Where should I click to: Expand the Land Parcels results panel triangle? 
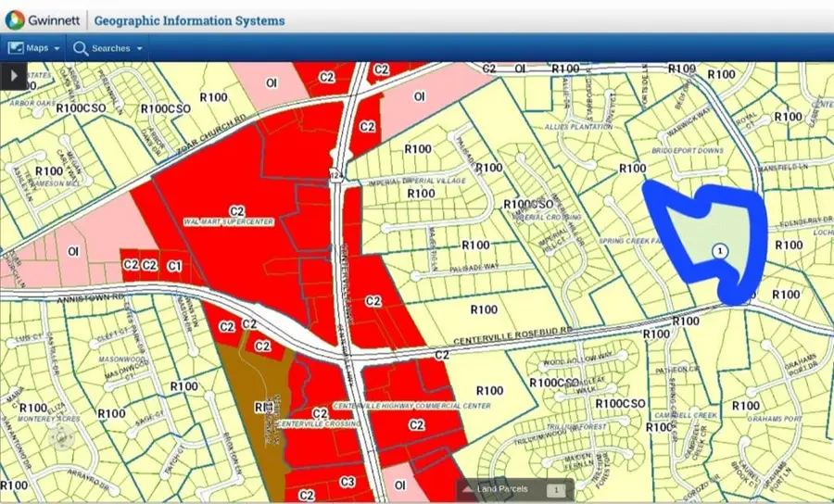(469, 490)
